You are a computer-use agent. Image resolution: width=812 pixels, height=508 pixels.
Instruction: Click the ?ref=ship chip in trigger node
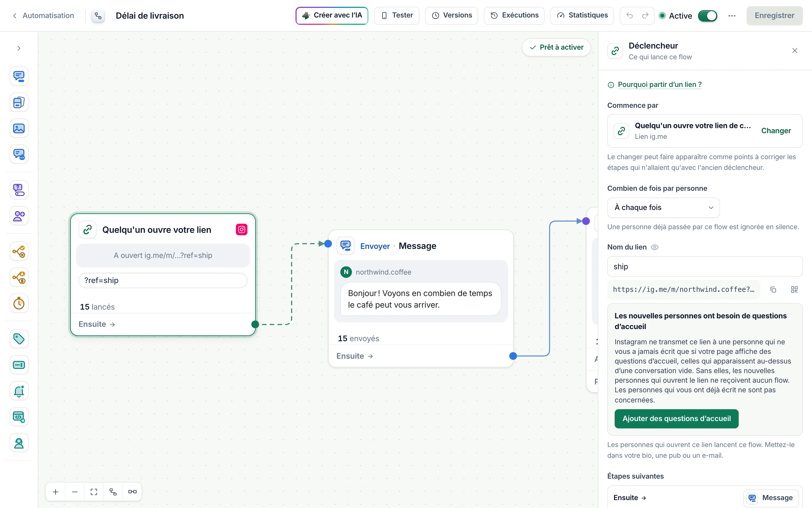[163, 281]
